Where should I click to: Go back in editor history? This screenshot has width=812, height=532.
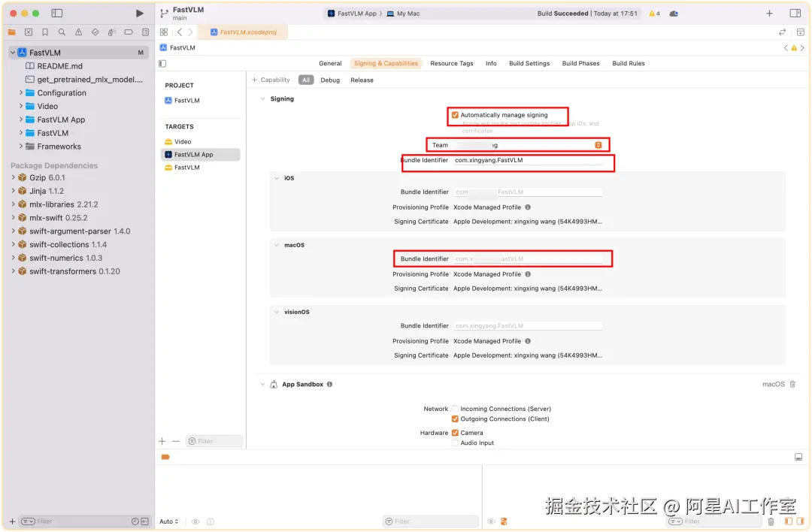click(x=180, y=32)
